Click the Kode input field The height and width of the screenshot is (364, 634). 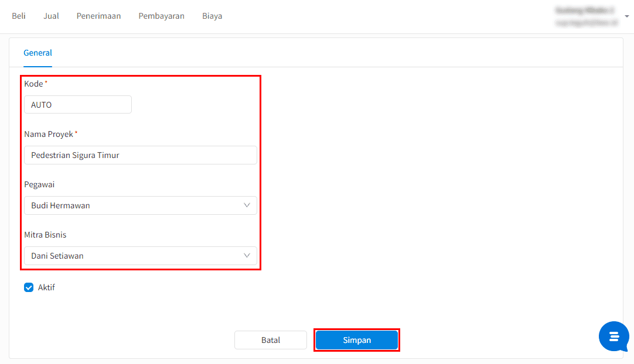click(78, 105)
